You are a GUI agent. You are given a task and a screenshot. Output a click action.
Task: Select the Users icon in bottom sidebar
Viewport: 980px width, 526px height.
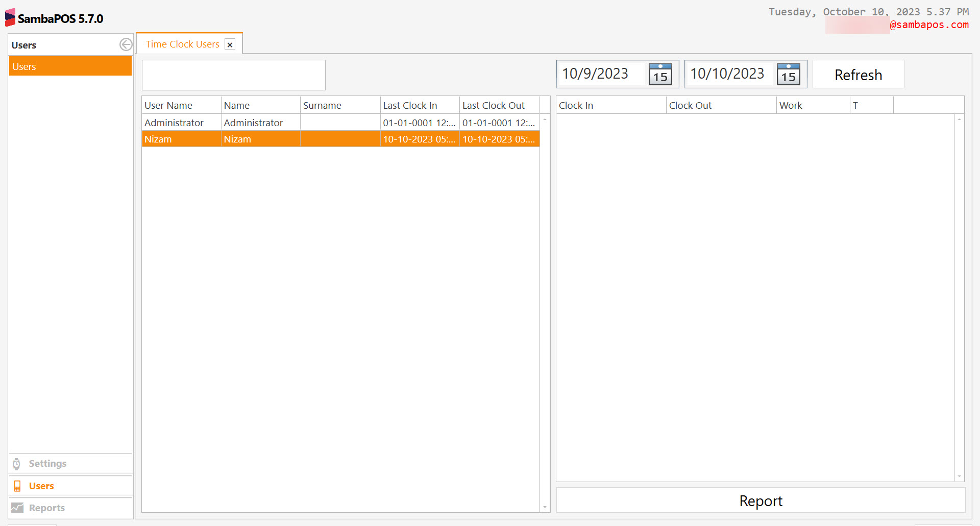click(17, 486)
